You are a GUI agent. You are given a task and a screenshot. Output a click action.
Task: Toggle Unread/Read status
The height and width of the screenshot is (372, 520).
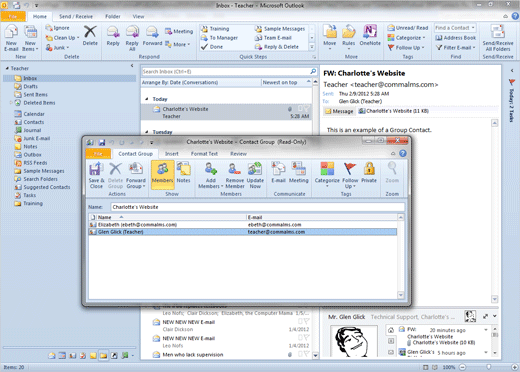click(x=408, y=28)
